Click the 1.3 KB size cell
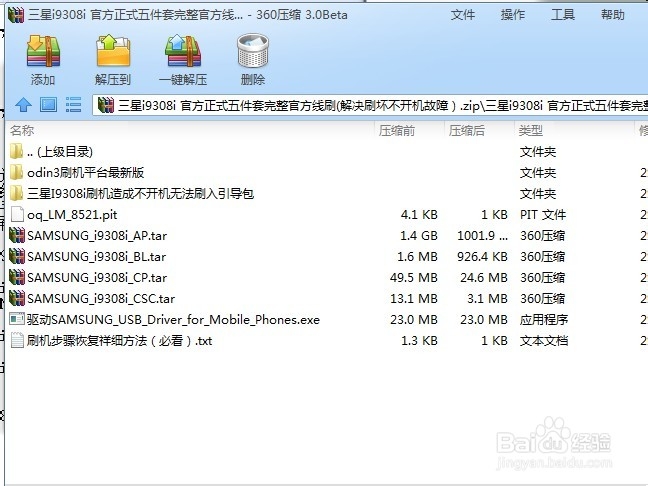The height and width of the screenshot is (486, 648). tap(419, 341)
